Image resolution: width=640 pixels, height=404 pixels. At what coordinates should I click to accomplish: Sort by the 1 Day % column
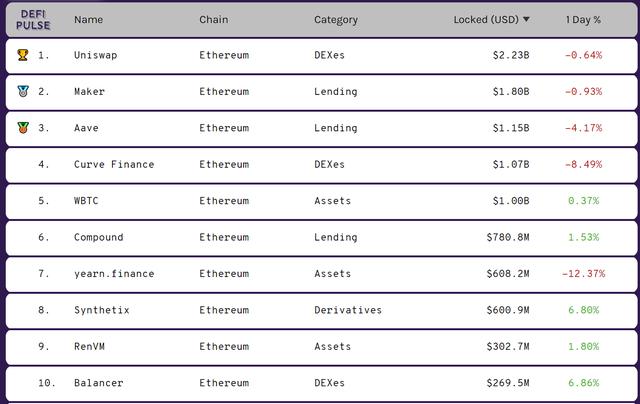coord(583,20)
